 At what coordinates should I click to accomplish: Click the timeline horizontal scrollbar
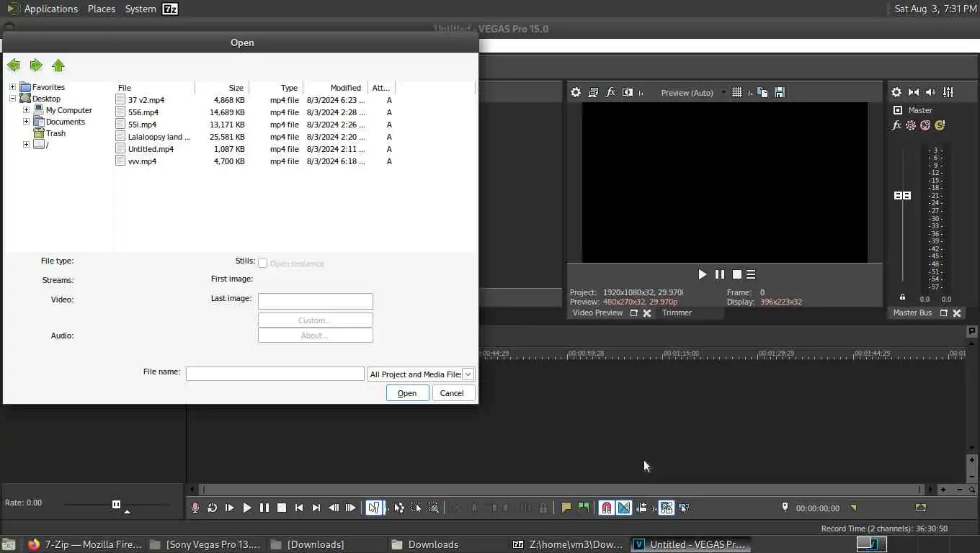click(x=562, y=490)
